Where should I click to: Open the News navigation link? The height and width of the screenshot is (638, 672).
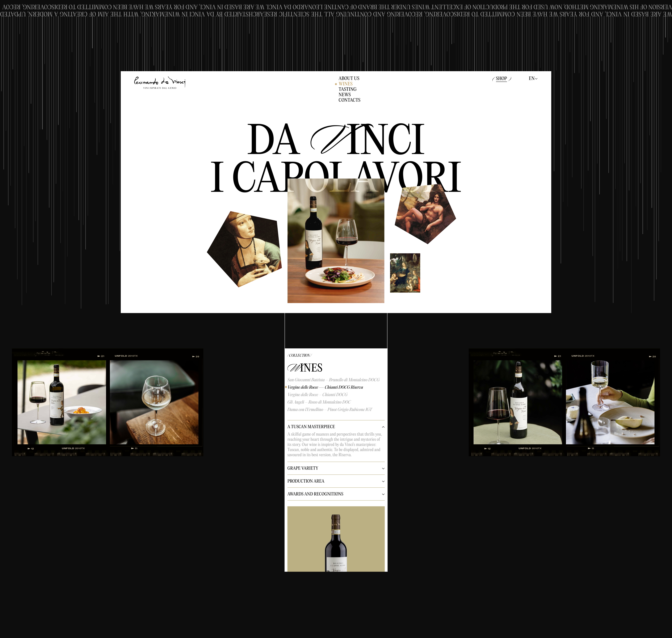[344, 95]
